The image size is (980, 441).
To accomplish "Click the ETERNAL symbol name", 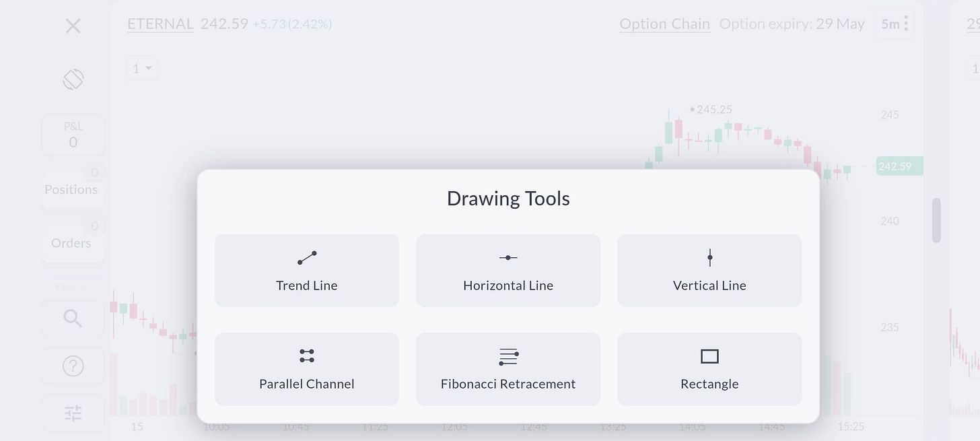I will (160, 24).
